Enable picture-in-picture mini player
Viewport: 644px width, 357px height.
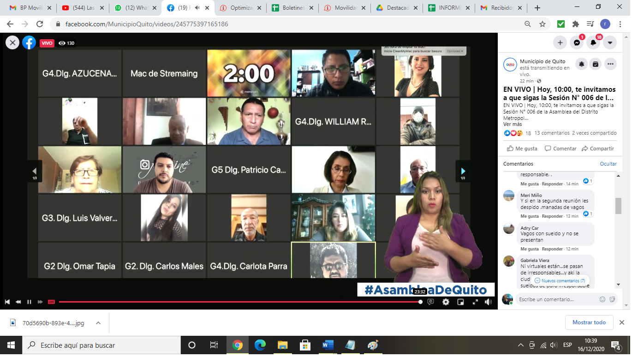460,302
